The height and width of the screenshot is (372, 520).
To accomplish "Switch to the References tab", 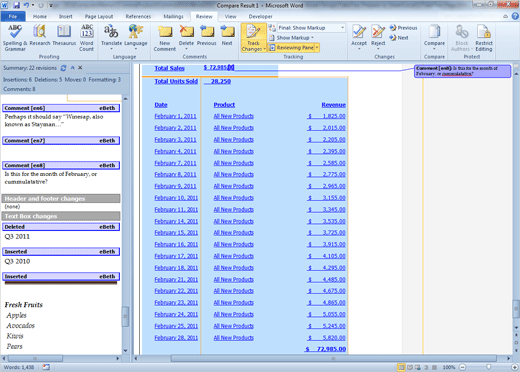I will pos(138,16).
